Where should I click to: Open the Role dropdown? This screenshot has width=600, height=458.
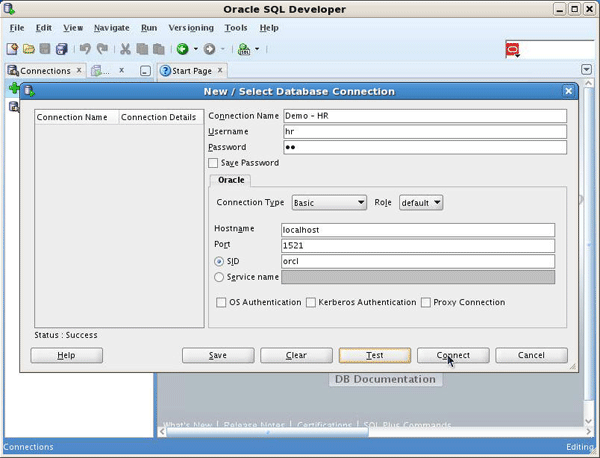pos(420,203)
